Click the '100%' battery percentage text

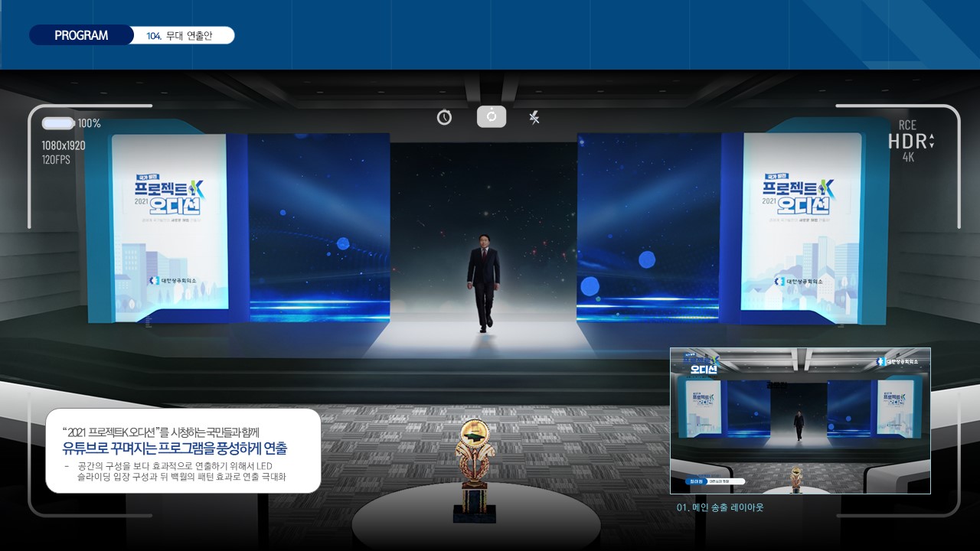tap(89, 123)
